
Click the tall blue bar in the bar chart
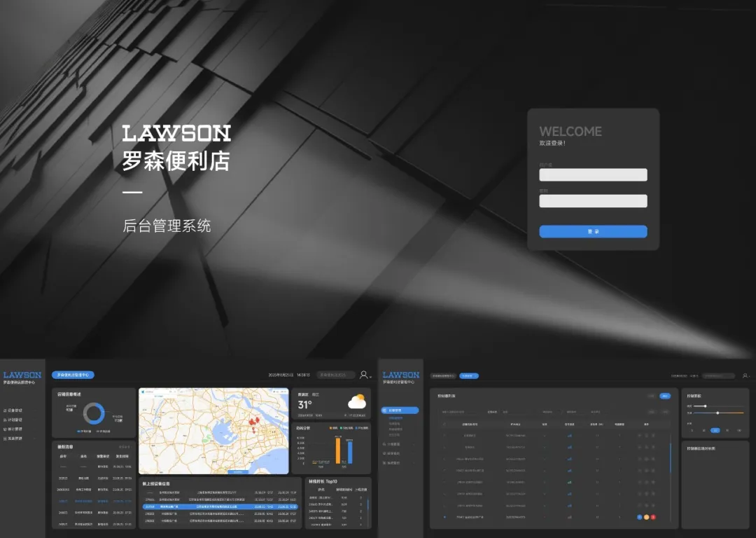tap(350, 452)
